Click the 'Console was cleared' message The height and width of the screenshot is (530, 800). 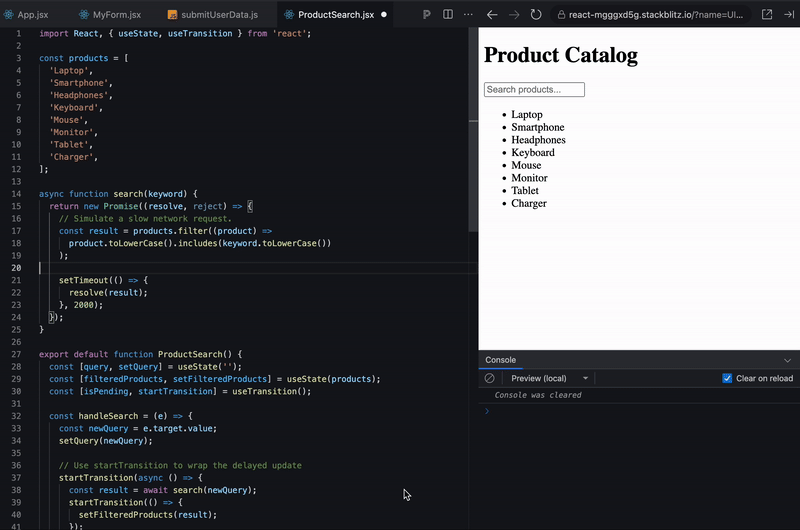[538, 395]
